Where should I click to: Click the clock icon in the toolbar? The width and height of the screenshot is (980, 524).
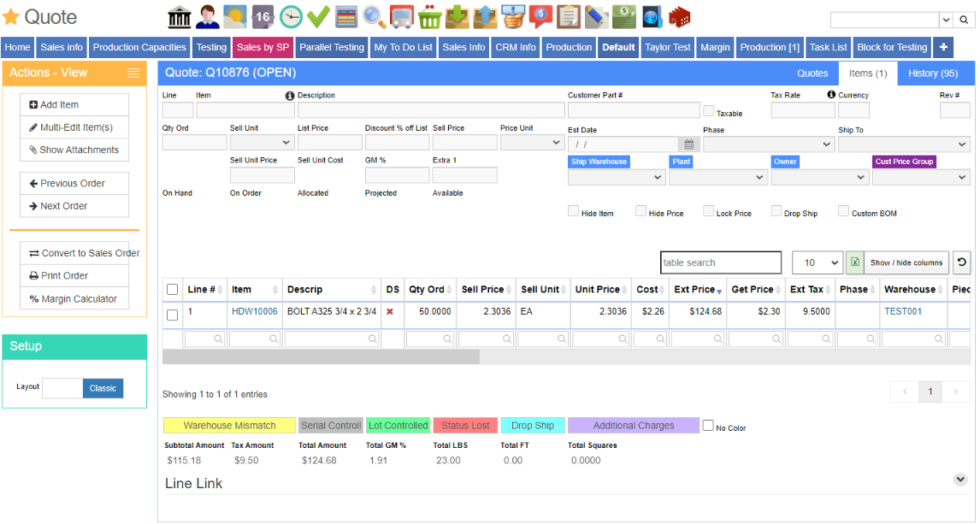click(x=291, y=17)
